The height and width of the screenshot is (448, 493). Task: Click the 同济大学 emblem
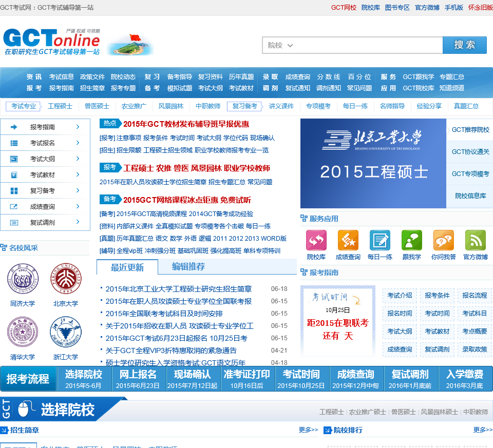23,279
